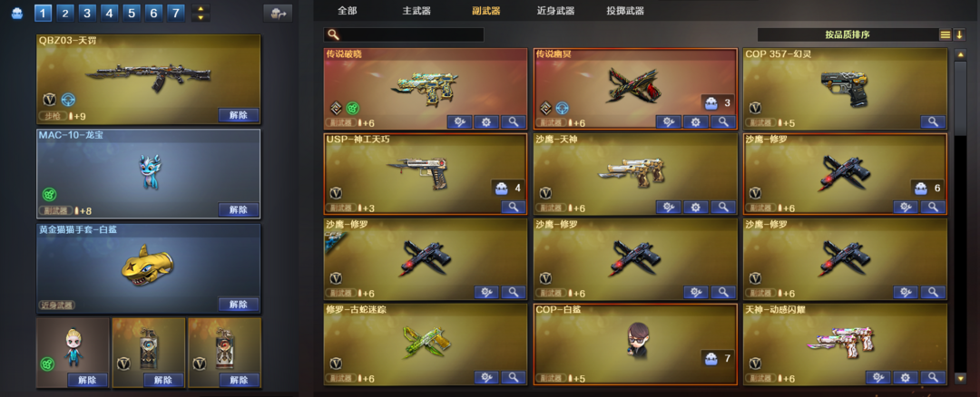Switch to the 主武器 tab
The height and width of the screenshot is (397, 980).
416,11
